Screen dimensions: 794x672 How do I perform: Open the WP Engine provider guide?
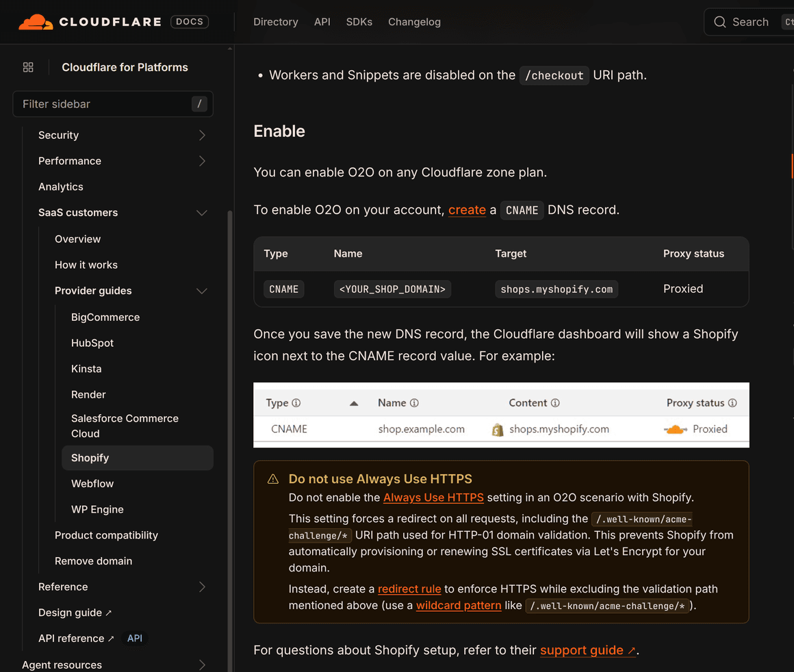tap(97, 509)
